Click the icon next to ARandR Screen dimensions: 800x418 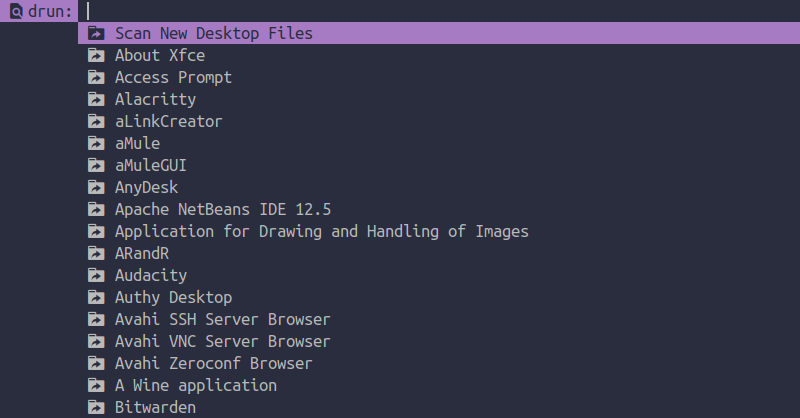(96, 253)
